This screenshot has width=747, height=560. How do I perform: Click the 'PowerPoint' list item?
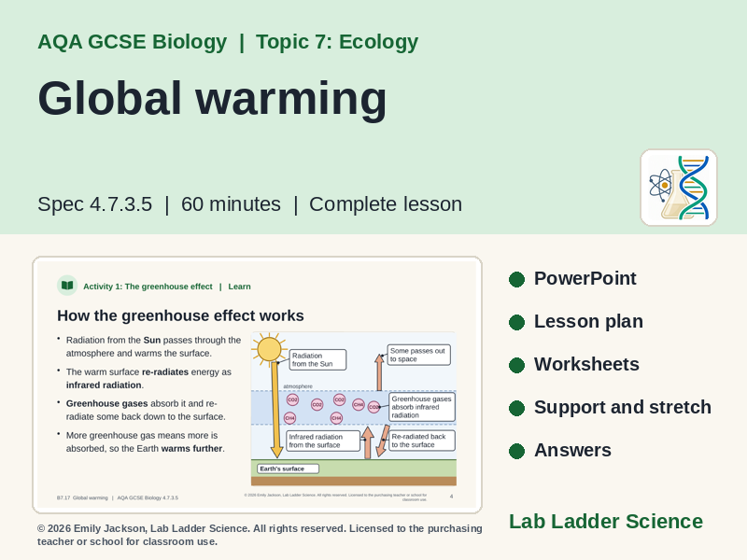[585, 278]
